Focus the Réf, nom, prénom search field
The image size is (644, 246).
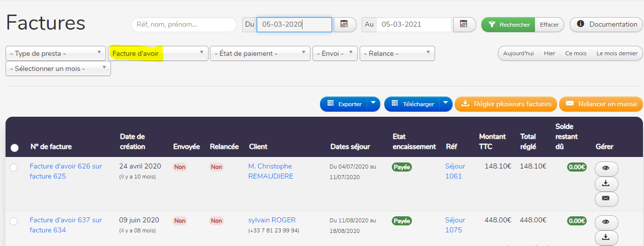183,24
